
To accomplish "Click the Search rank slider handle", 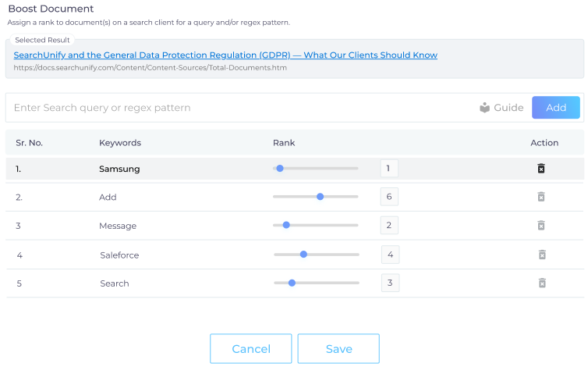I will [x=292, y=283].
